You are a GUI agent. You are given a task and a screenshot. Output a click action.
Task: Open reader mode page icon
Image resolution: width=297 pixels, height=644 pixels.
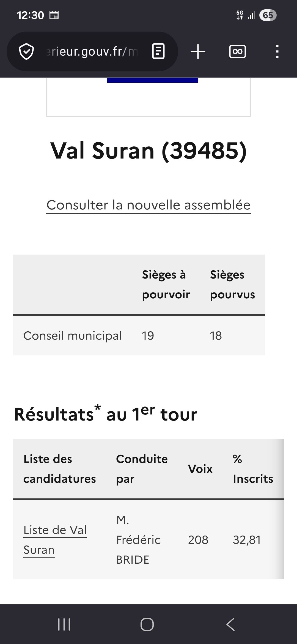click(158, 51)
